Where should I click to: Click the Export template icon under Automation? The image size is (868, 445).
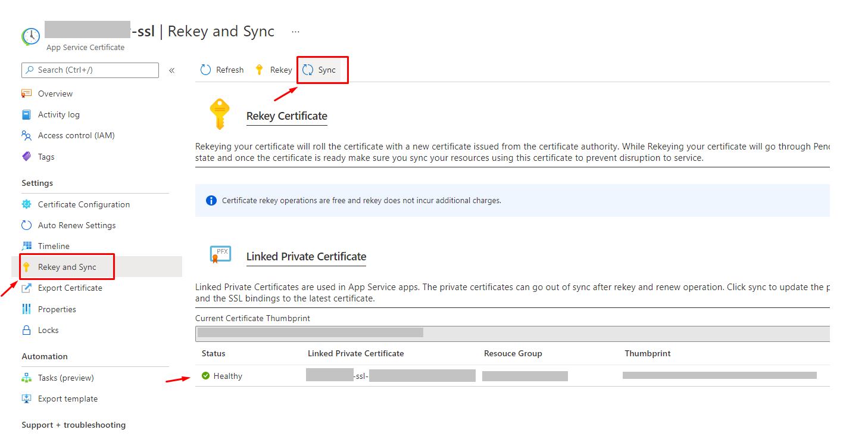[26, 398]
